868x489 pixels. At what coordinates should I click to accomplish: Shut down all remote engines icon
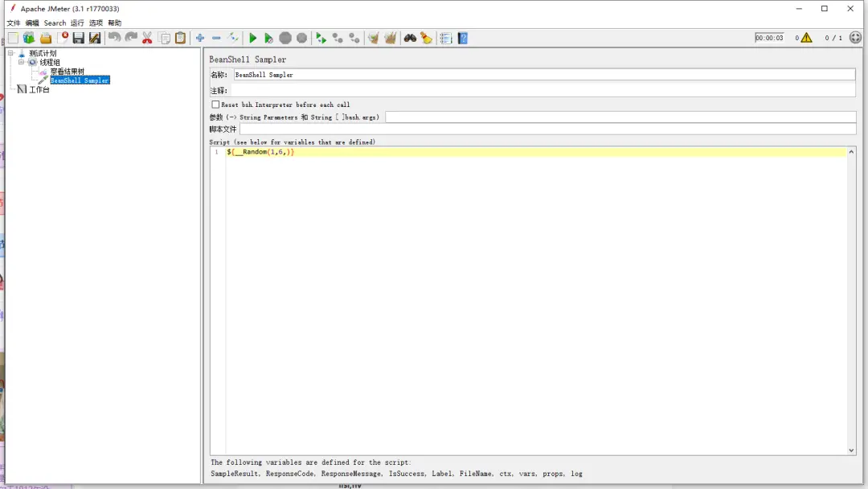[354, 39]
